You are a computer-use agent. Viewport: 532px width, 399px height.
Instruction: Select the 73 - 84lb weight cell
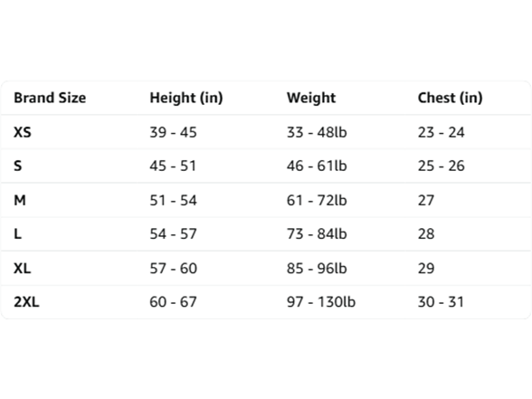coord(317,233)
